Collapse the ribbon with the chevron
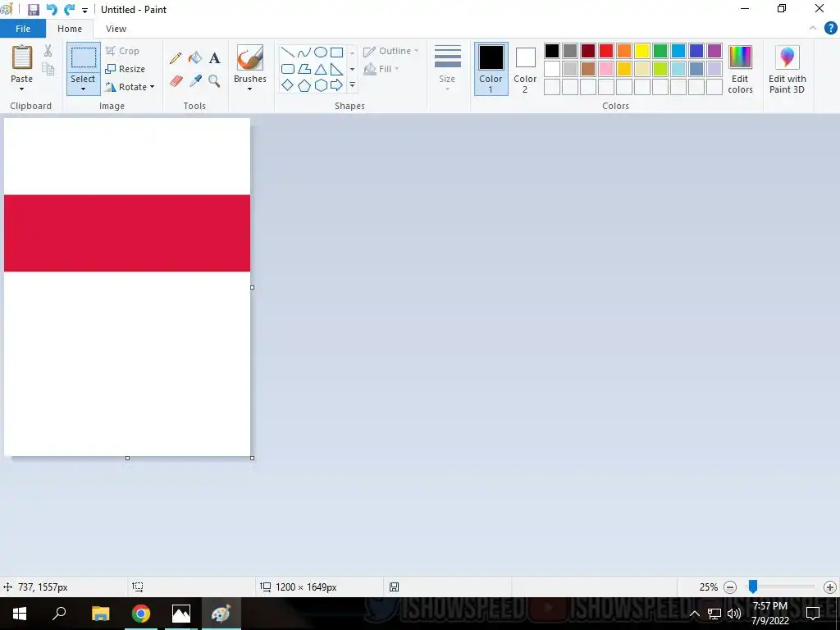The height and width of the screenshot is (630, 840). tap(813, 28)
